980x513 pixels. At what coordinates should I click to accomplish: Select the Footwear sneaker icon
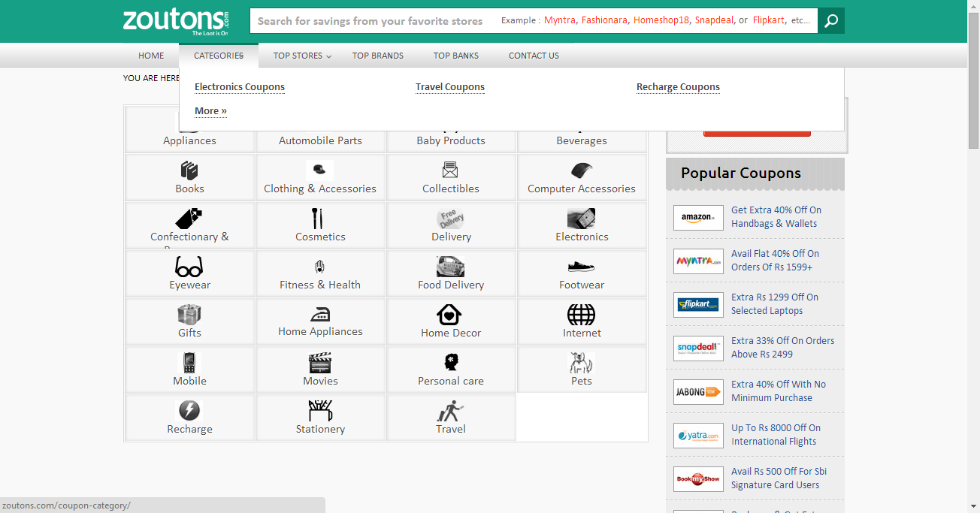(x=582, y=267)
